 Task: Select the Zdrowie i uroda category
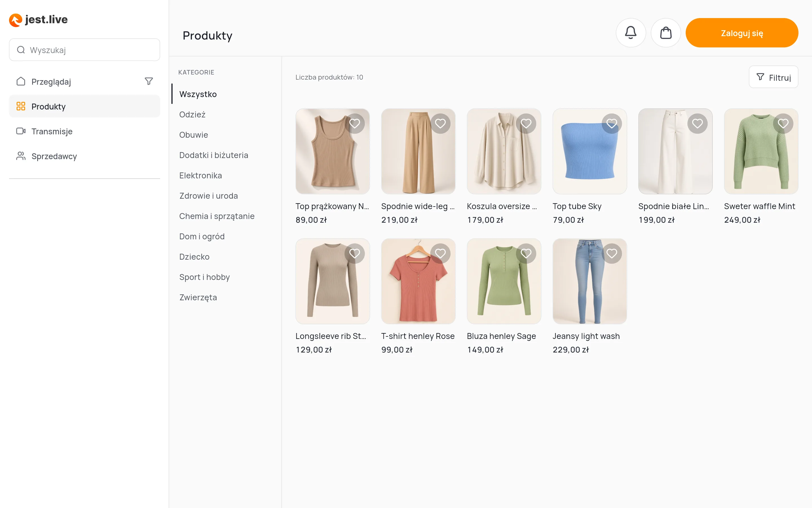[209, 196]
